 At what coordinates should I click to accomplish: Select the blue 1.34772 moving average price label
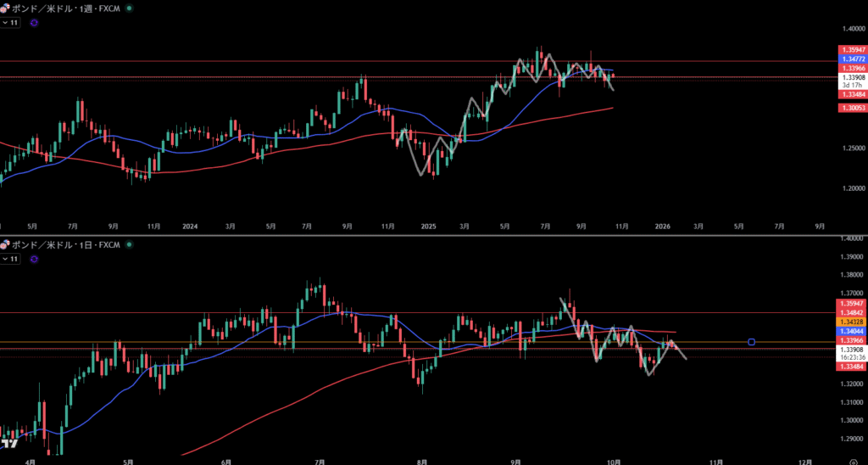click(x=852, y=59)
